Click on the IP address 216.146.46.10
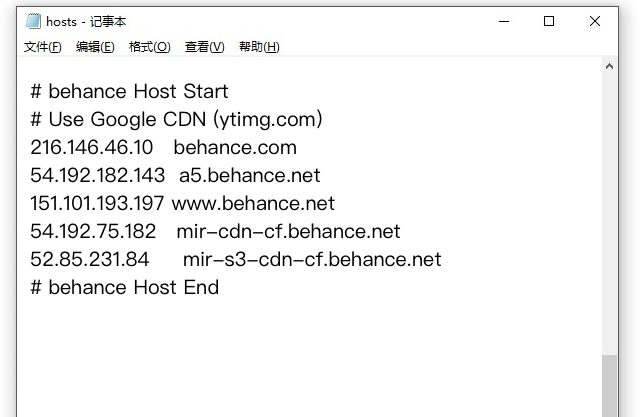Screen dimensions: 644x417 92,147
